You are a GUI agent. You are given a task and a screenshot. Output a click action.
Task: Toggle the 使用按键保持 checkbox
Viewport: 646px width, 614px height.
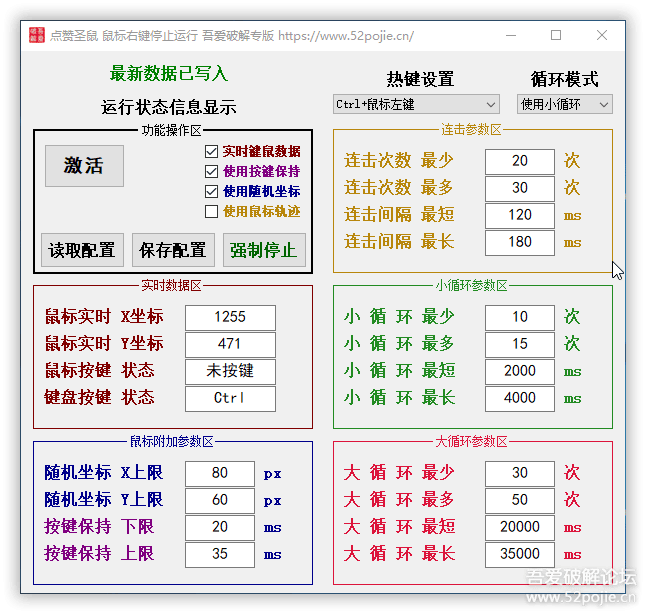211,171
